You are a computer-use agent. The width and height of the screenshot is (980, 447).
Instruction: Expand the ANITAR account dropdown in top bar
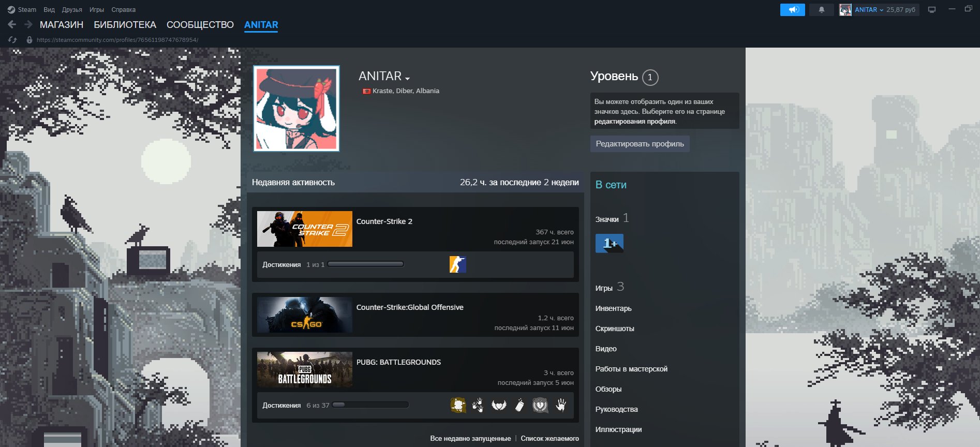tap(869, 10)
